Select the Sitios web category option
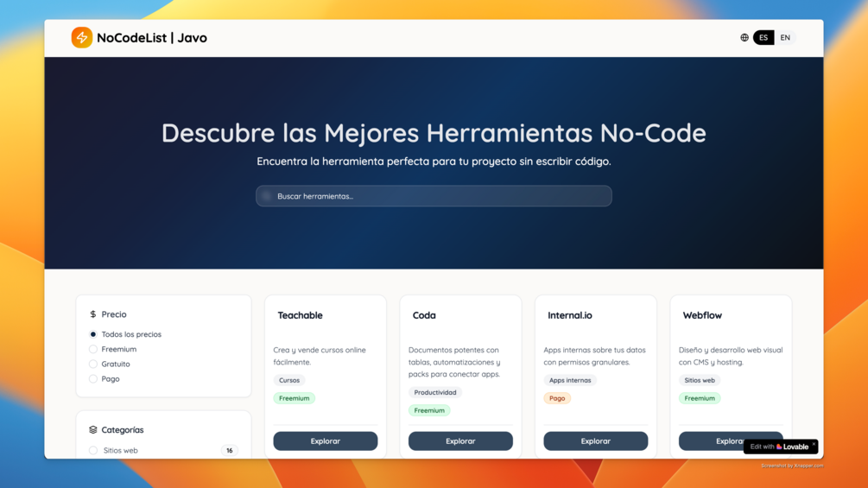 point(93,450)
